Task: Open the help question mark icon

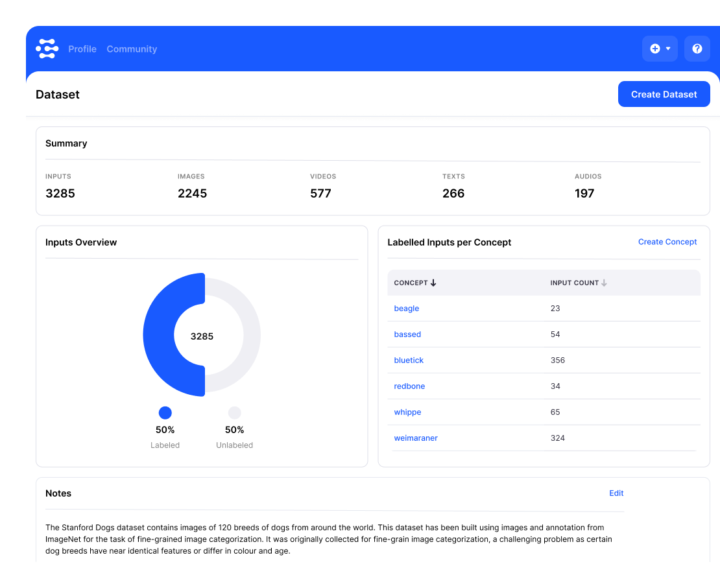Action: click(697, 49)
